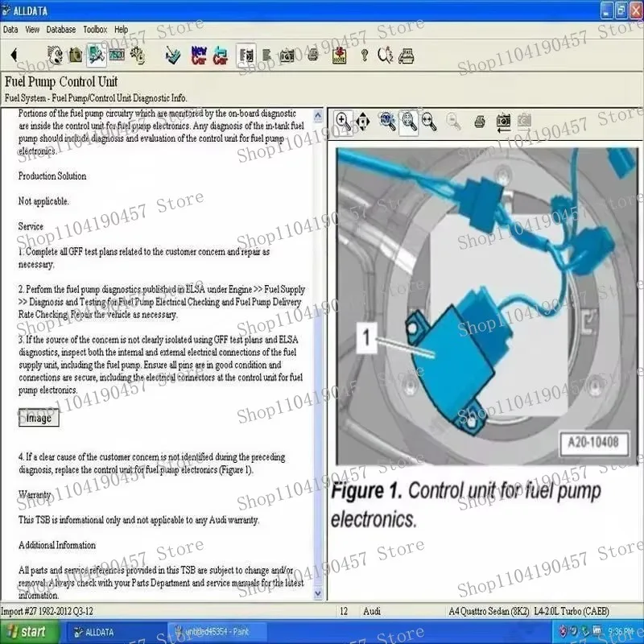Click the Windows start button

[29, 631]
